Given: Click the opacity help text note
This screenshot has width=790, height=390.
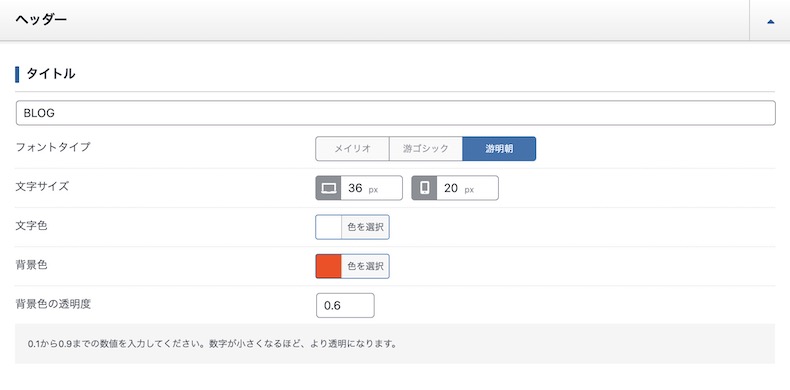Looking at the screenshot, I should point(213,344).
